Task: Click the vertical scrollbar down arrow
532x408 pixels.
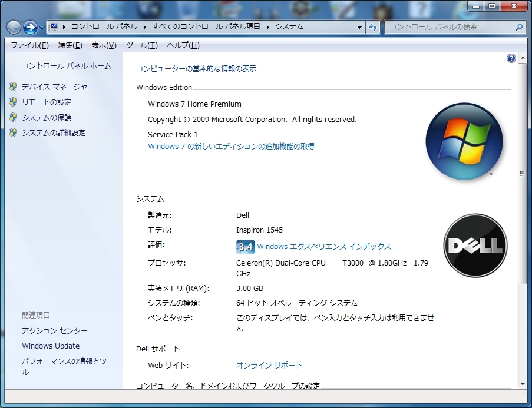Action: click(x=522, y=384)
